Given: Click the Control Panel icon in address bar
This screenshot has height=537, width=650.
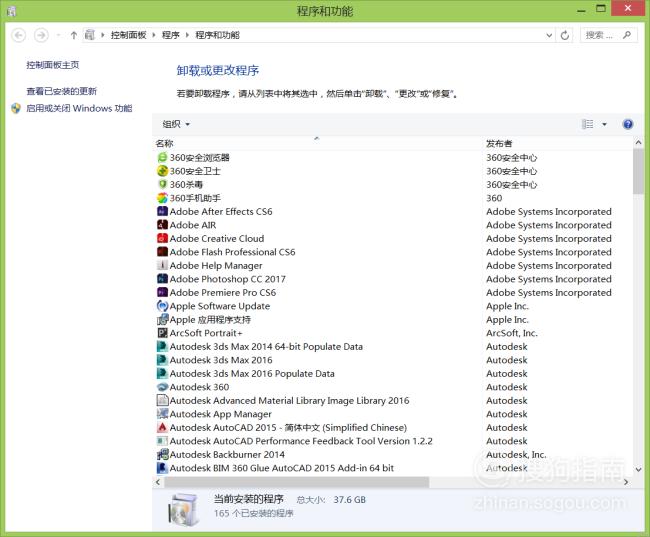Looking at the screenshot, I should coord(90,35).
